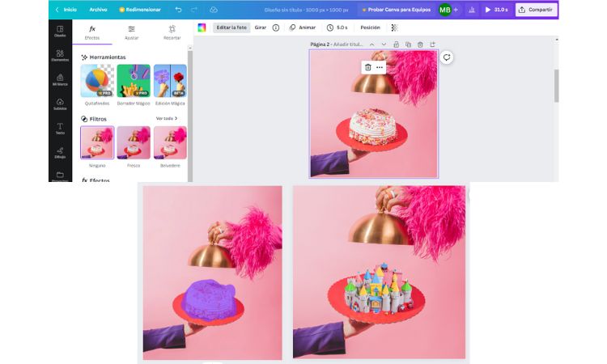The width and height of the screenshot is (607, 364).
Task: Open the Elementos sidebar panel
Action: pos(60,56)
